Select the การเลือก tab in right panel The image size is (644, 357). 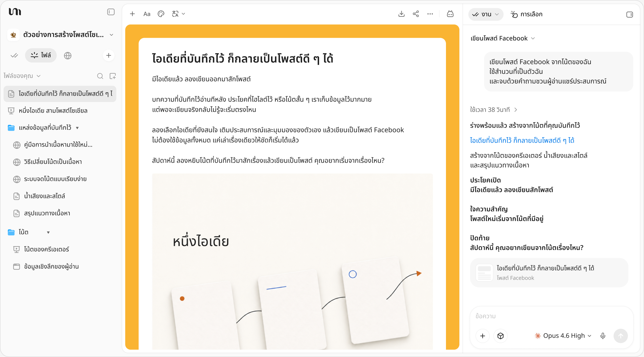[526, 14]
